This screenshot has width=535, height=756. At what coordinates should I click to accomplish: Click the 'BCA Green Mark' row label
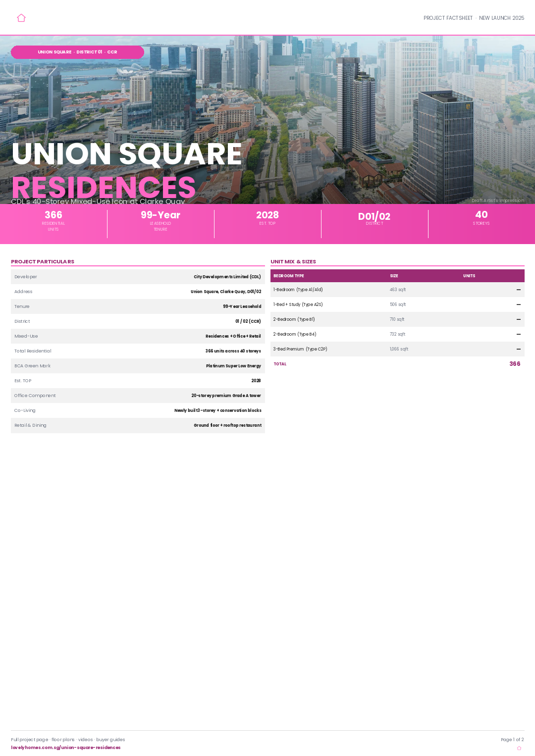(x=33, y=366)
